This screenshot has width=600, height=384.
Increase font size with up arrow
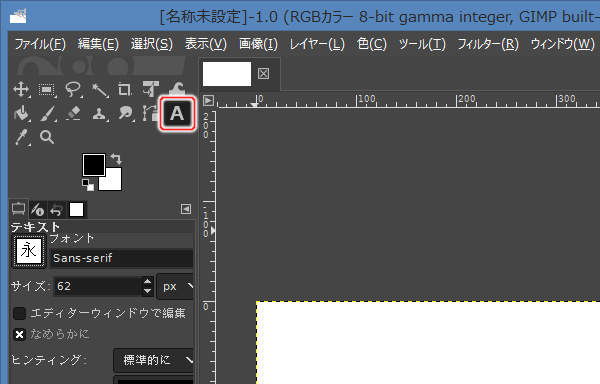[148, 282]
